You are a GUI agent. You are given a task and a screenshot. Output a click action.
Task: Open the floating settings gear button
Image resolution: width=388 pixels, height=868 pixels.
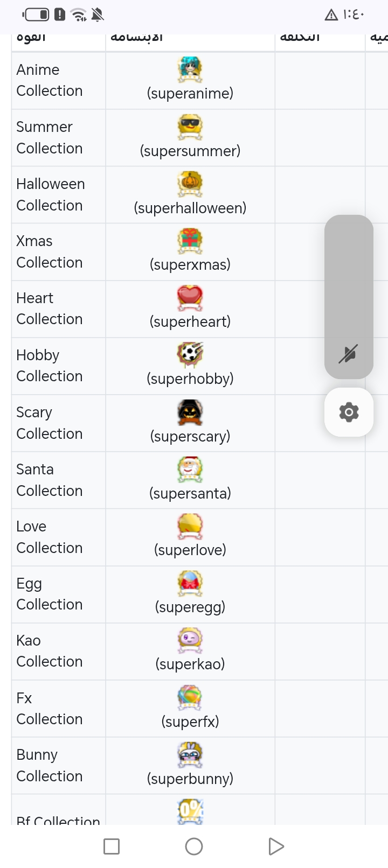click(x=349, y=412)
